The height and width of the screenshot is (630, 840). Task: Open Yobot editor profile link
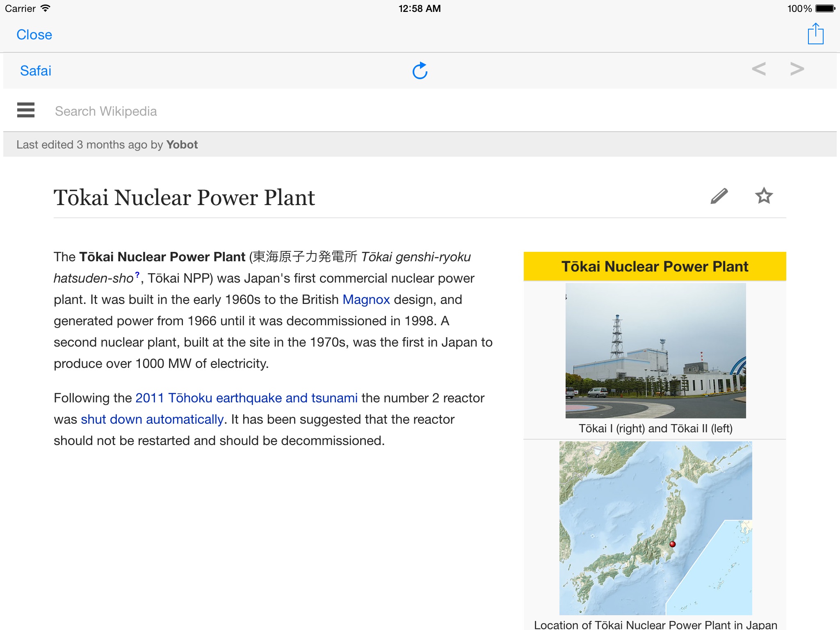(x=182, y=145)
